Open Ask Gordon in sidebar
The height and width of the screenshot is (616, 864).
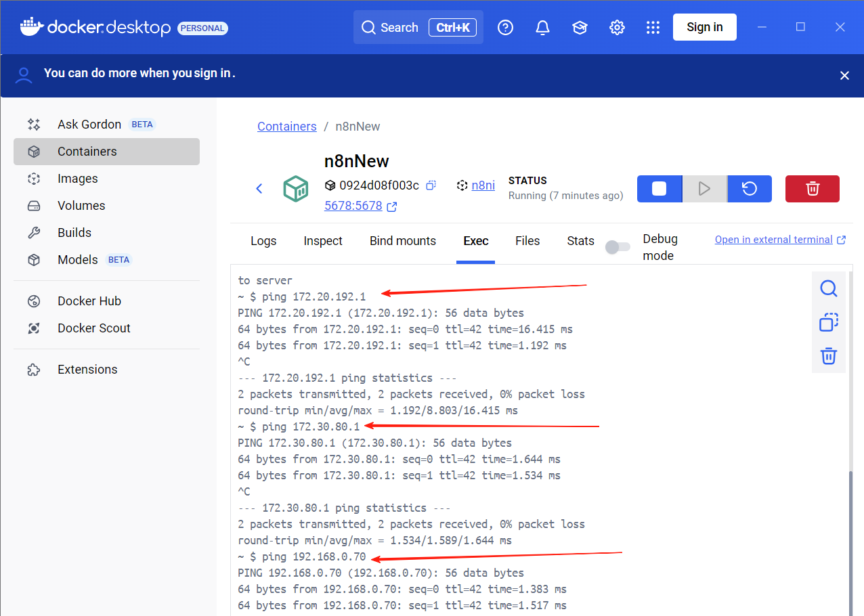(x=106, y=125)
